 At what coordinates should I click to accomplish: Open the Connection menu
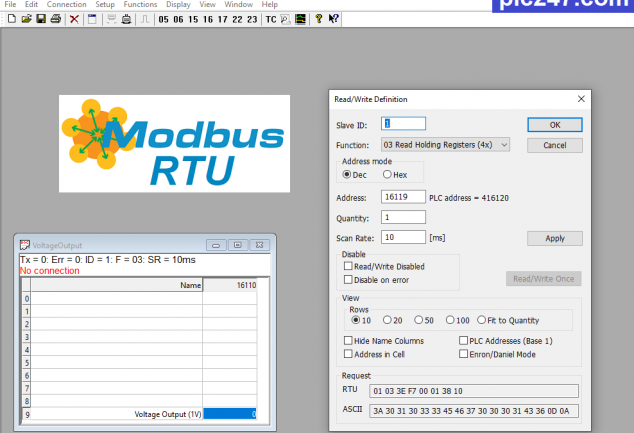66,4
